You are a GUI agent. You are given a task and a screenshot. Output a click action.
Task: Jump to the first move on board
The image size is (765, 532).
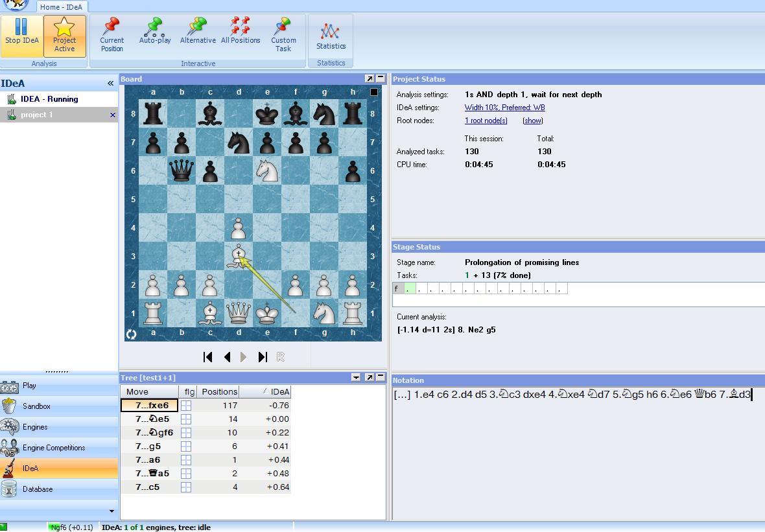click(208, 357)
